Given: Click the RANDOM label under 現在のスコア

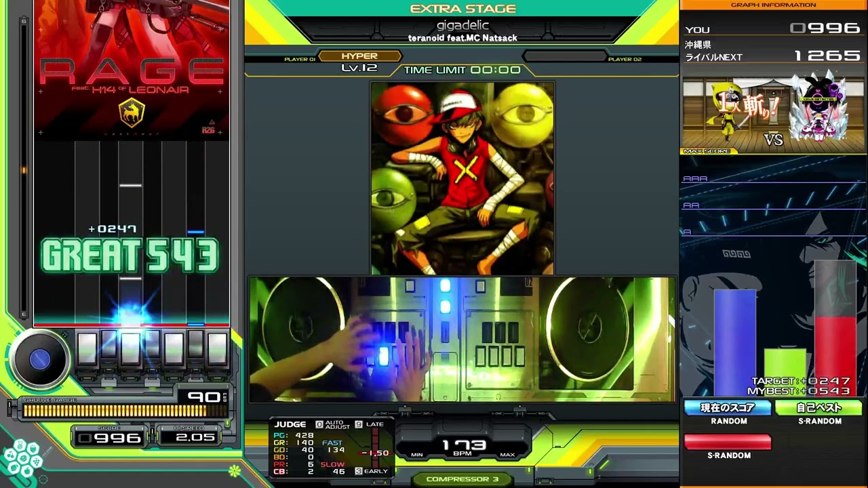Looking at the screenshot, I should click(x=729, y=421).
